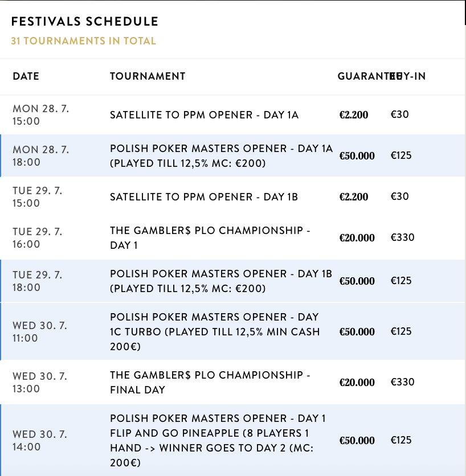Viewport: 466px width, 476px height.
Task: Click the Tournament column header
Action: (x=148, y=76)
